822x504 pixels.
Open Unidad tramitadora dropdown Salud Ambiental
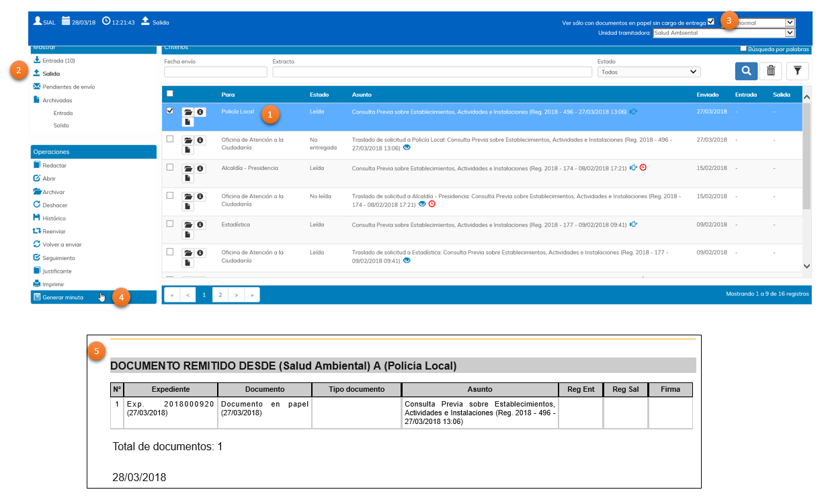(723, 33)
